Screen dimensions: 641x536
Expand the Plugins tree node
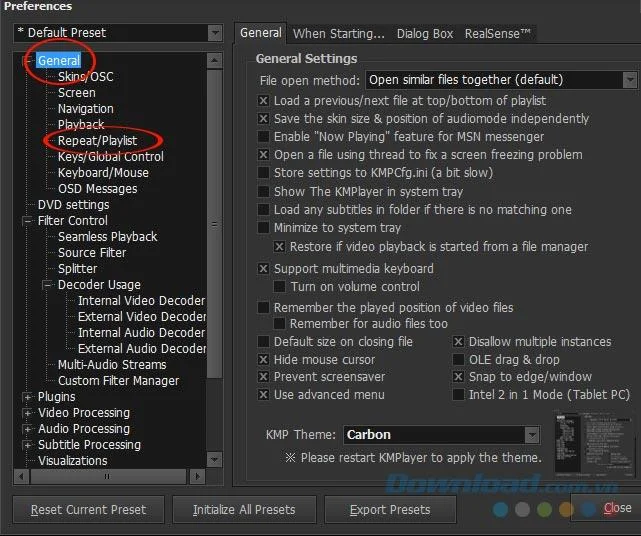click(27, 397)
